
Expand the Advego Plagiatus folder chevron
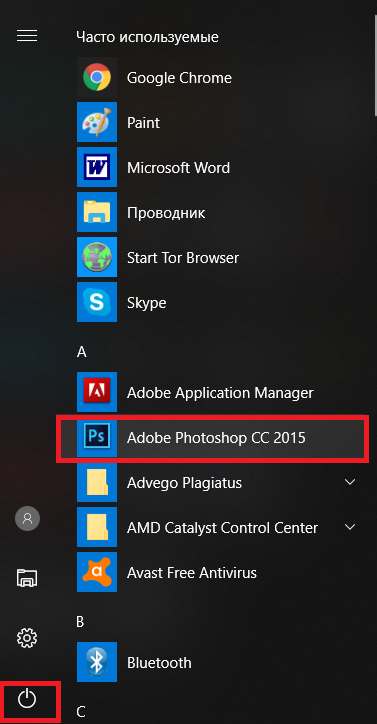click(350, 482)
